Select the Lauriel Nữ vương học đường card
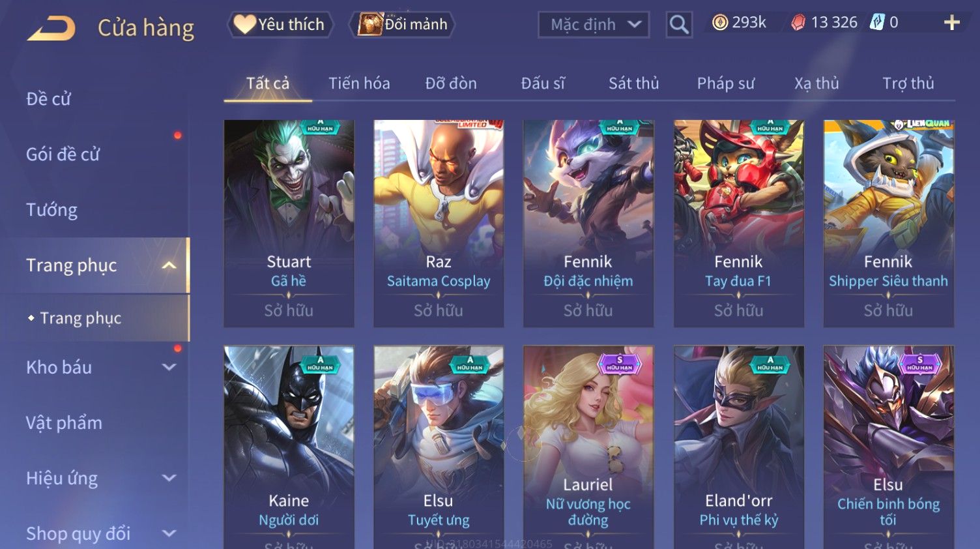Screen dimensions: 980x549 [588, 447]
